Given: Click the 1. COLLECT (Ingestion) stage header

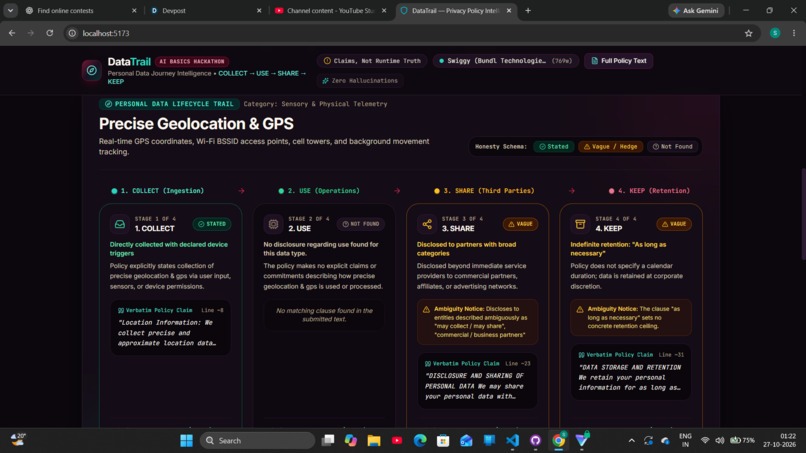Looking at the screenshot, I should [158, 191].
